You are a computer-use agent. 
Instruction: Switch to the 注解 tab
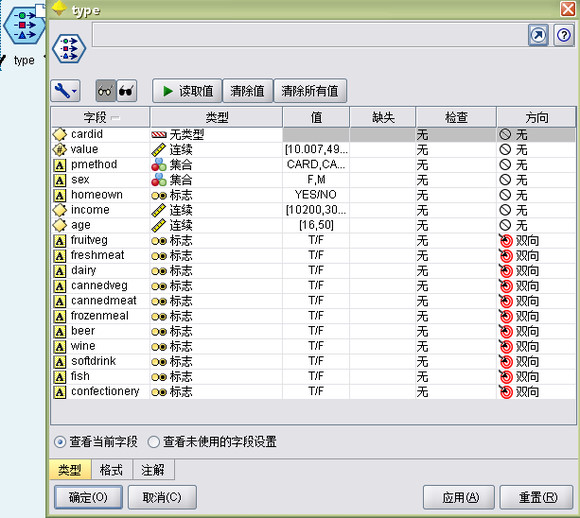tap(153, 470)
